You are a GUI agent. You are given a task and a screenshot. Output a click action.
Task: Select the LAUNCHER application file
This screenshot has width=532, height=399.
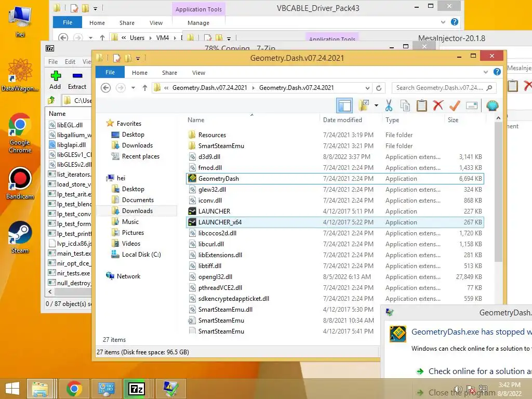coord(335,211)
